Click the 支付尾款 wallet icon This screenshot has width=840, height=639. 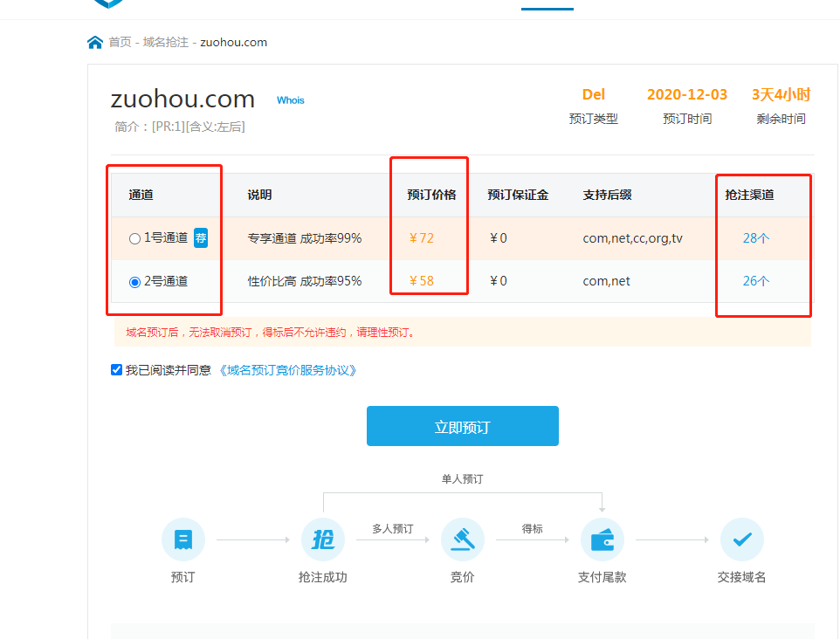coord(602,539)
